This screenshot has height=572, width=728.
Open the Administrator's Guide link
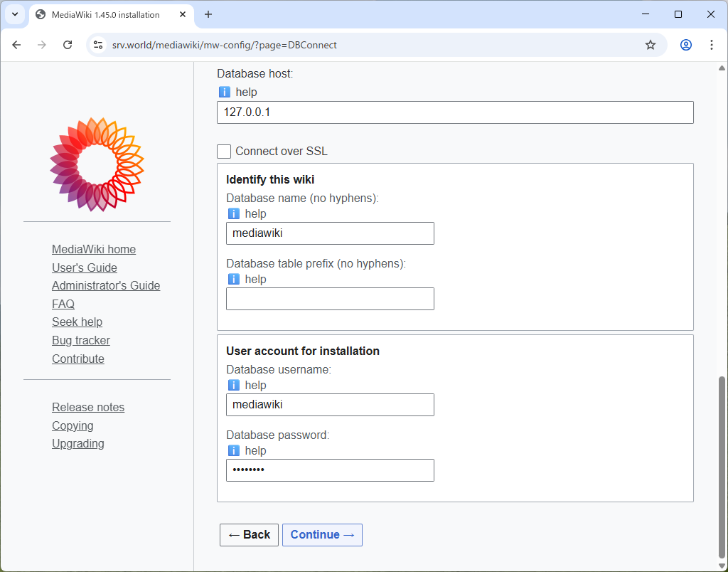tap(105, 285)
